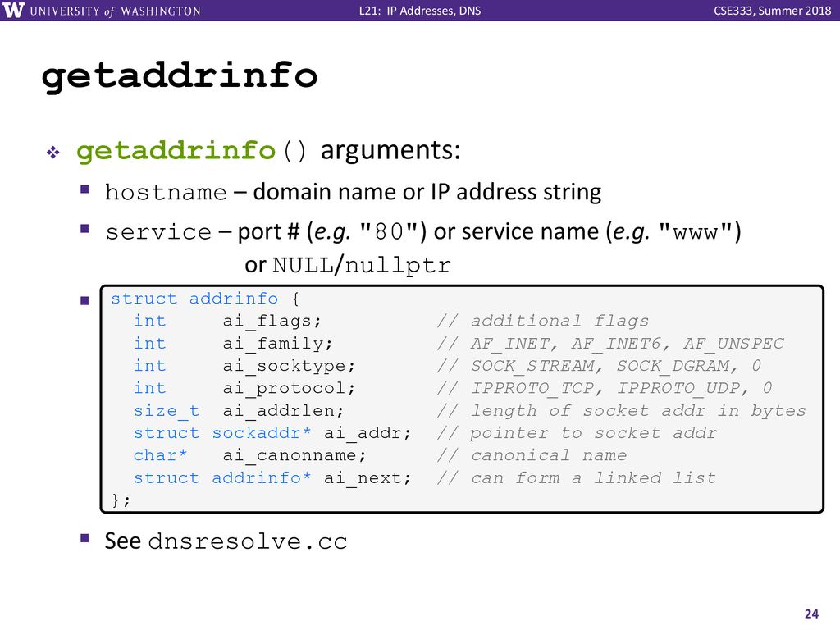
Task: Click the square bullet beside 'See dnsresolve.cc'
Action: (x=84, y=538)
